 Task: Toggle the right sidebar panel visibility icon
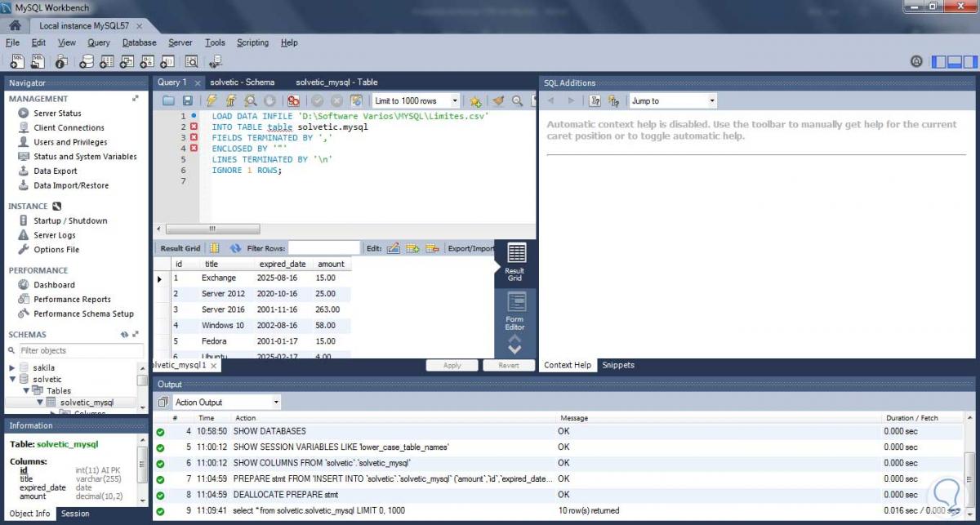click(x=969, y=61)
